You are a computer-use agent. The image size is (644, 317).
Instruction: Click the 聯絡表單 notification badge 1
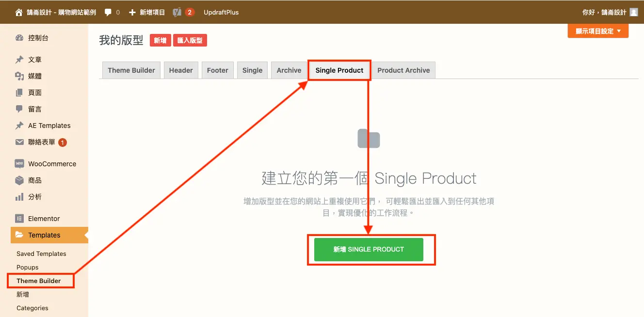(x=63, y=143)
